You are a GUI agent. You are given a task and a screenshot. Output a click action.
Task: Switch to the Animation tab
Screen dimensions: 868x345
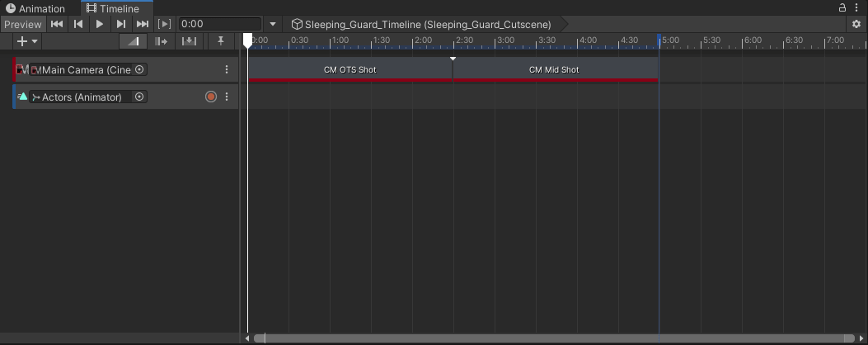pos(35,8)
